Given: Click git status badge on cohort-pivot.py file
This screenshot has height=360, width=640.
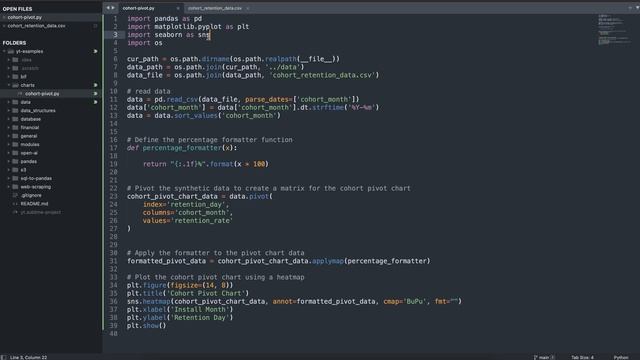Looking at the screenshot, I should click(x=96, y=93).
